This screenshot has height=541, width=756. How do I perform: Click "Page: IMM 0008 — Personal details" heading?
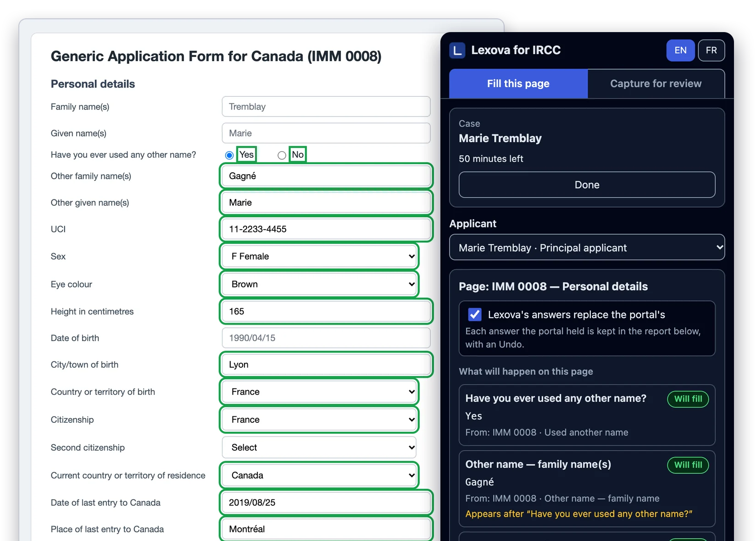click(553, 287)
